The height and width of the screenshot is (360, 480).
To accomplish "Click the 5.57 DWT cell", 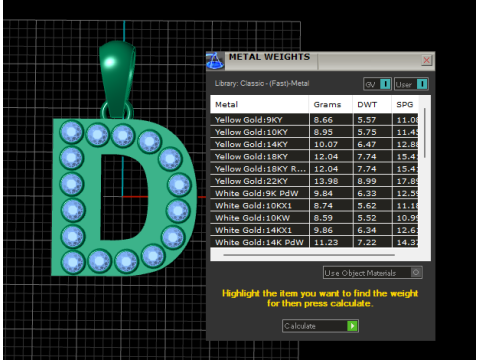I will pos(372,120).
